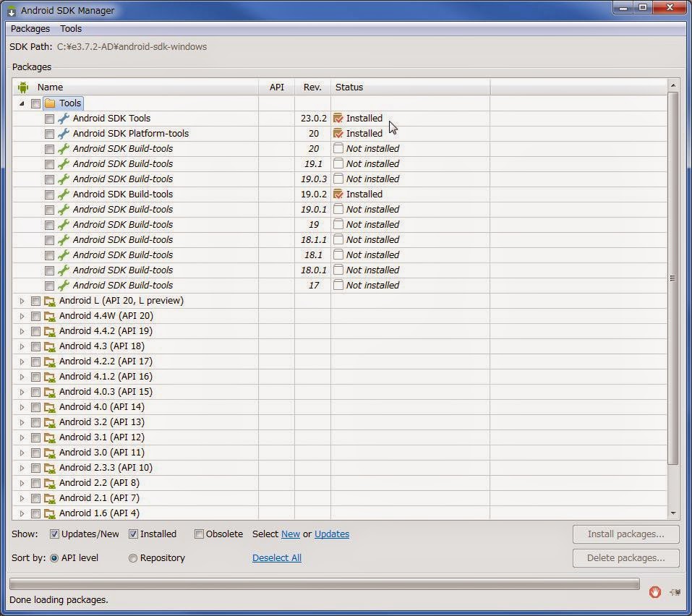692x616 pixels.
Task: Click the log window icon beside the stop icon
Action: point(675,592)
